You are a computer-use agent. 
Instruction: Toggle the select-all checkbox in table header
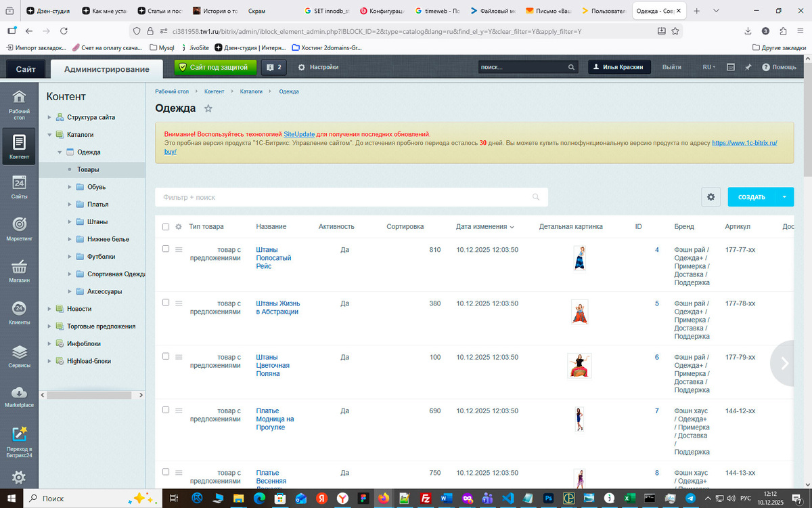pyautogui.click(x=166, y=227)
